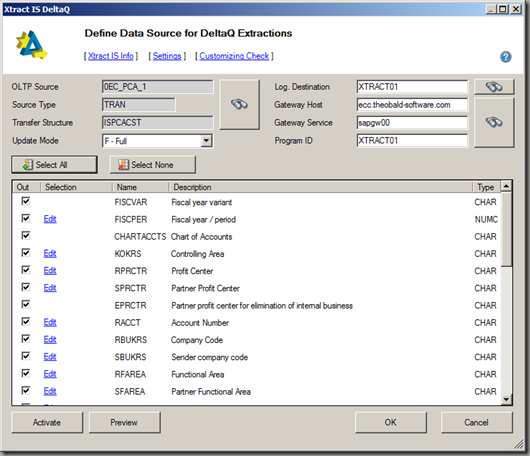Click the field list scroll down arrow
The height and width of the screenshot is (456, 530).
506,400
